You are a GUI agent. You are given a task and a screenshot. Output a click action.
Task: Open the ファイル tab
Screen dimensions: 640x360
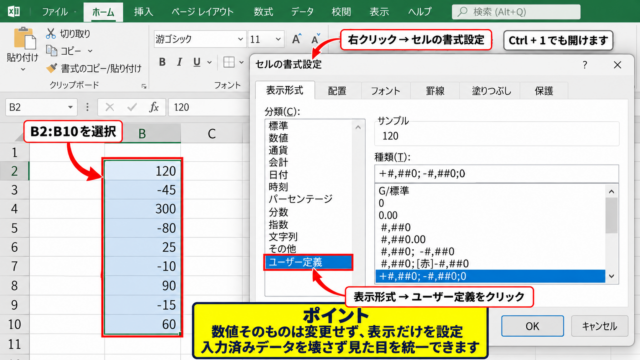pos(55,11)
